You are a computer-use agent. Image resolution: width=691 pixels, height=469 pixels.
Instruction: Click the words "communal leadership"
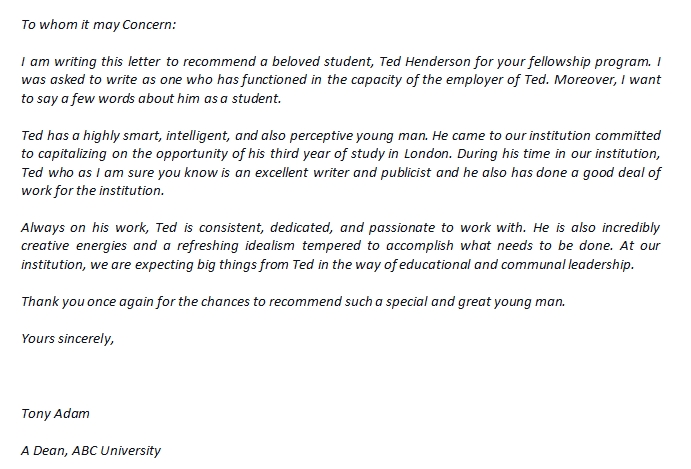click(x=575, y=265)
